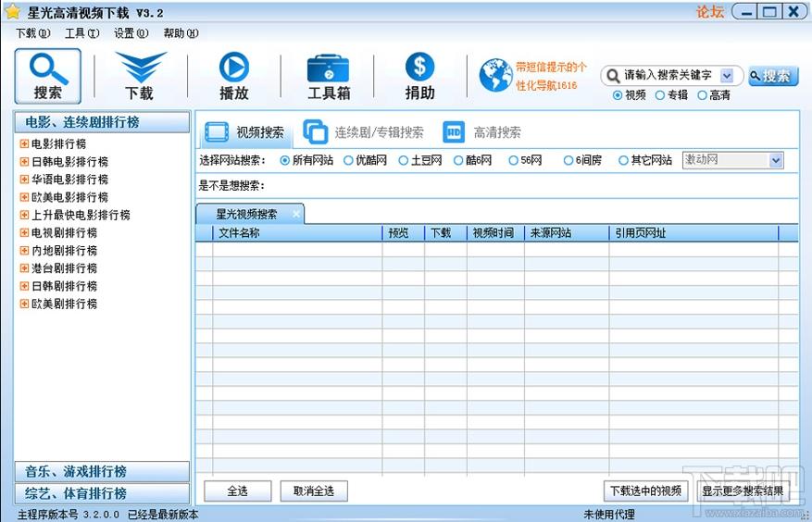Viewport: 812px width, 522px height.
Task: Open the 下载(D) menu
Action: click(x=33, y=33)
